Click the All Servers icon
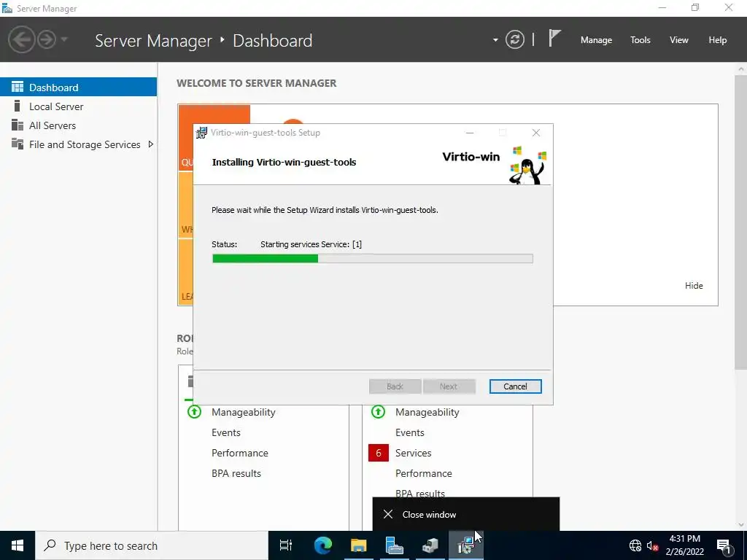 pyautogui.click(x=18, y=125)
